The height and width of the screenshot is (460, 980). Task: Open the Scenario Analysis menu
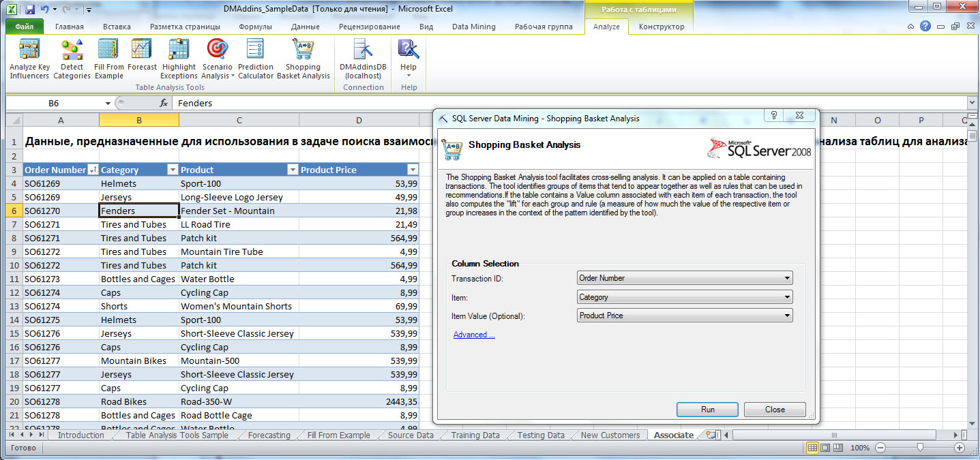[x=218, y=59]
